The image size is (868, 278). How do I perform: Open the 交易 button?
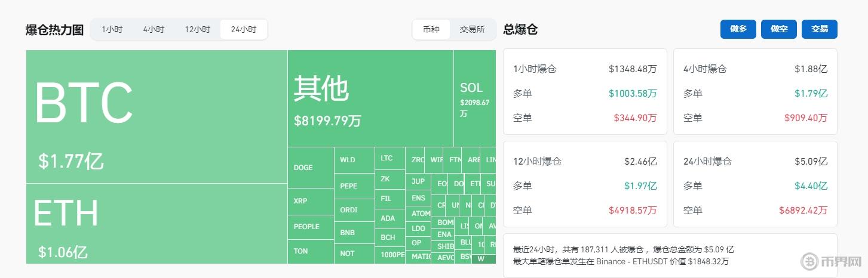click(x=820, y=29)
